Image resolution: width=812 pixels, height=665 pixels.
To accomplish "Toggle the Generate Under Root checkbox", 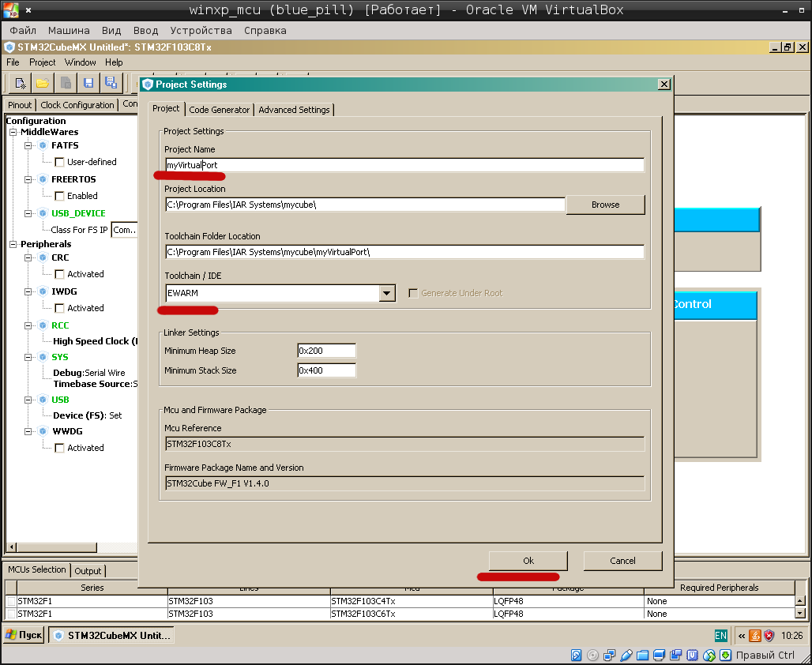I will 413,293.
